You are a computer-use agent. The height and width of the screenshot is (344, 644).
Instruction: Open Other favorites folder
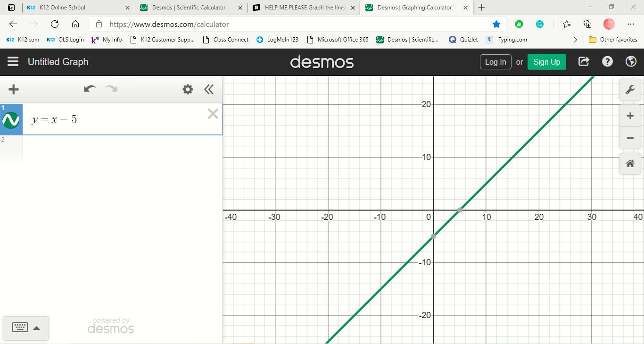(613, 40)
